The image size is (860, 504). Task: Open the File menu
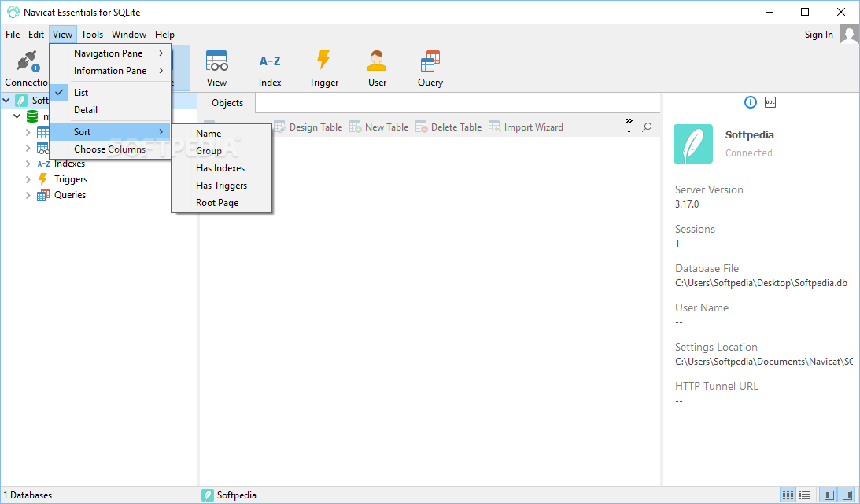[x=13, y=35]
